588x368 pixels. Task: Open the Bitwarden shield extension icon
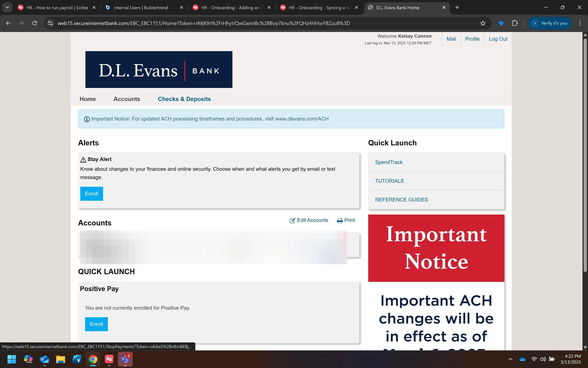(501, 23)
